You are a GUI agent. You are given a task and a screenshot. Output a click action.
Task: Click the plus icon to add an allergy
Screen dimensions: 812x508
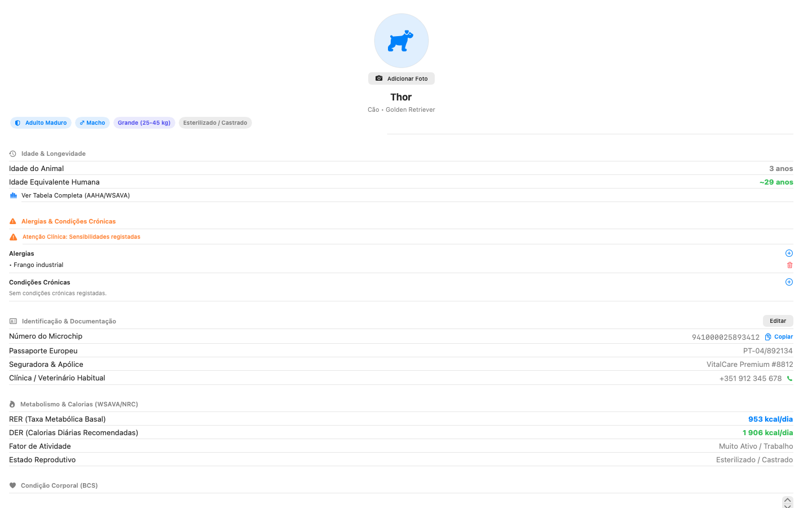(789, 253)
